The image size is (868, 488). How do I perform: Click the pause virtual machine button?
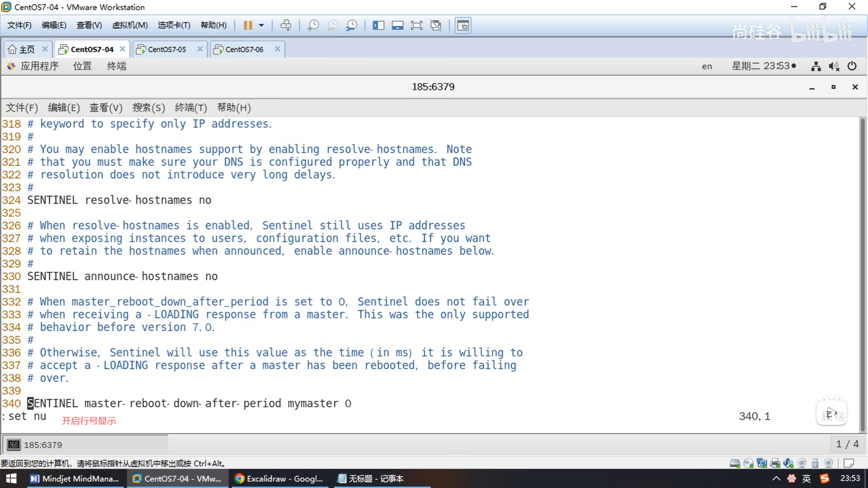[247, 25]
